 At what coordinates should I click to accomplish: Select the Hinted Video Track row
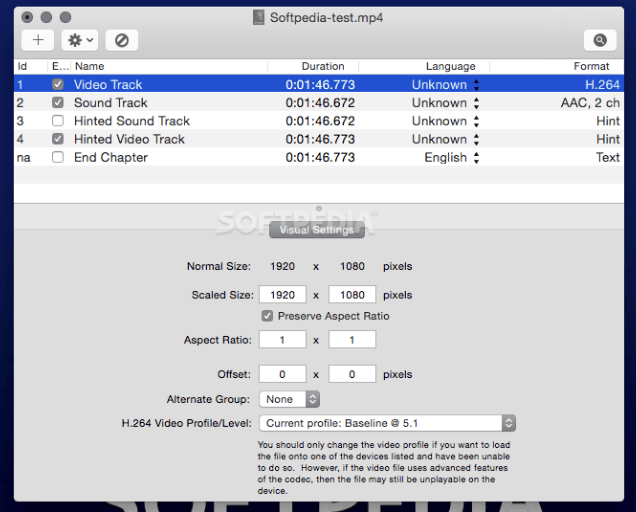[129, 139]
